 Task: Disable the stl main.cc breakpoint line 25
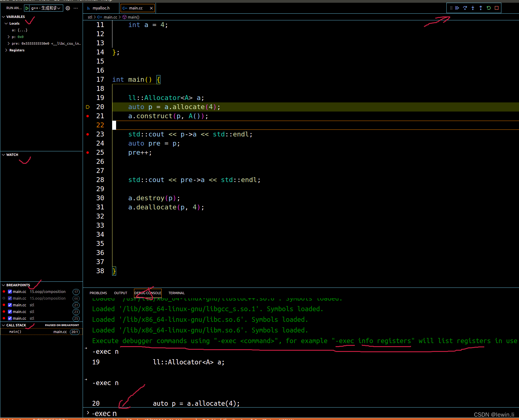tap(10, 318)
